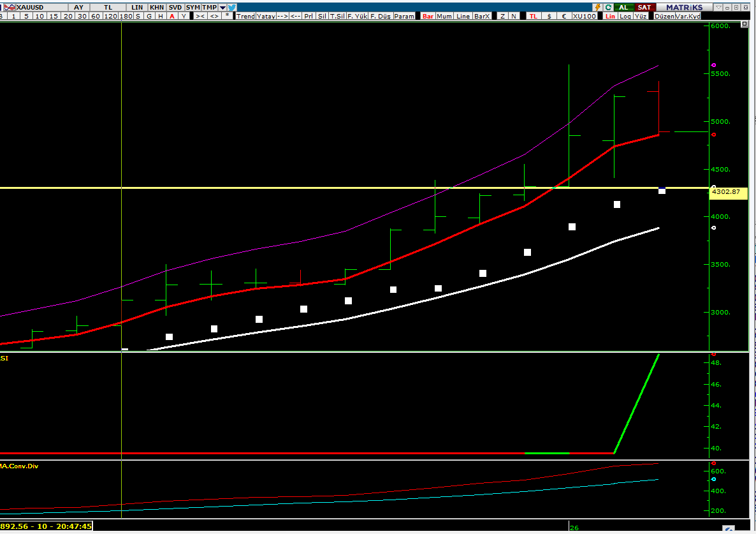Click the --> shift right arrow button

tap(282, 16)
